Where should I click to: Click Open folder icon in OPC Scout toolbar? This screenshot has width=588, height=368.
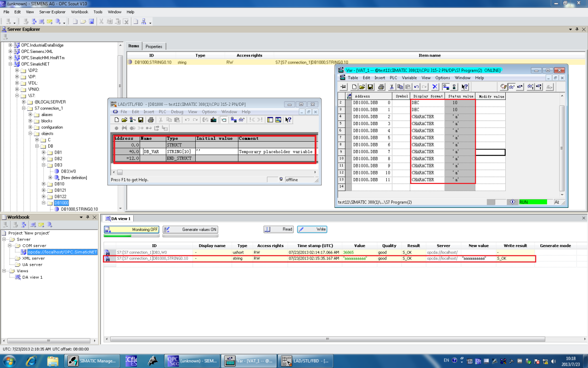click(x=83, y=22)
